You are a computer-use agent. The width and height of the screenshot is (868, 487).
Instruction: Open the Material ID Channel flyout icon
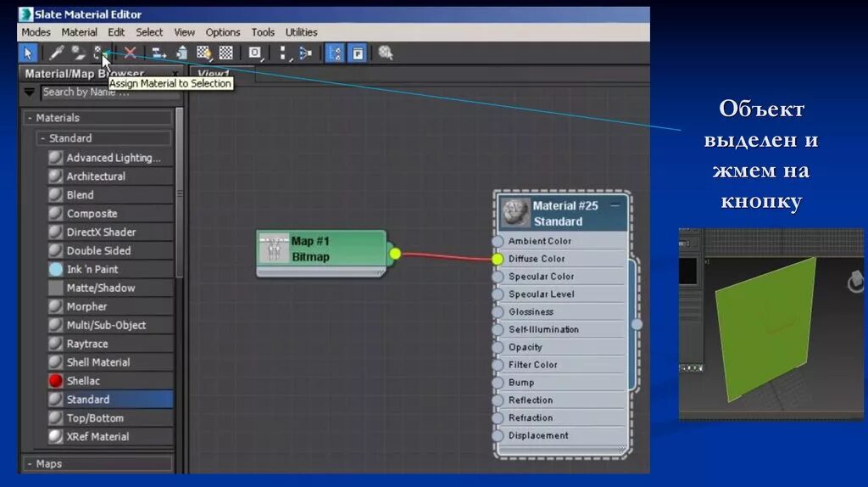pyautogui.click(x=255, y=53)
